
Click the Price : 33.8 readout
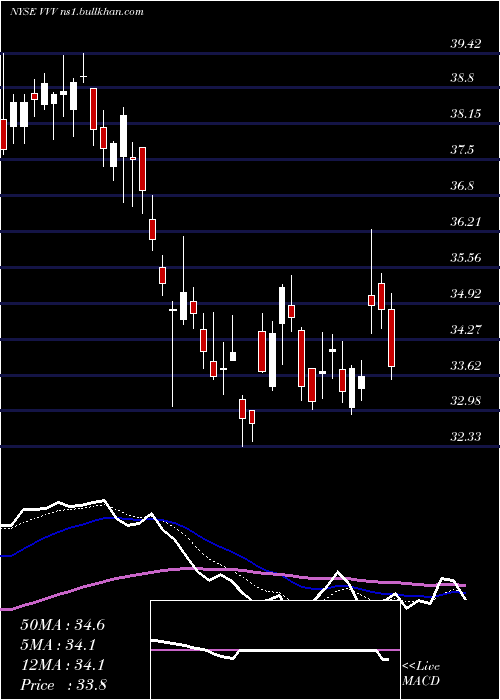click(63, 685)
